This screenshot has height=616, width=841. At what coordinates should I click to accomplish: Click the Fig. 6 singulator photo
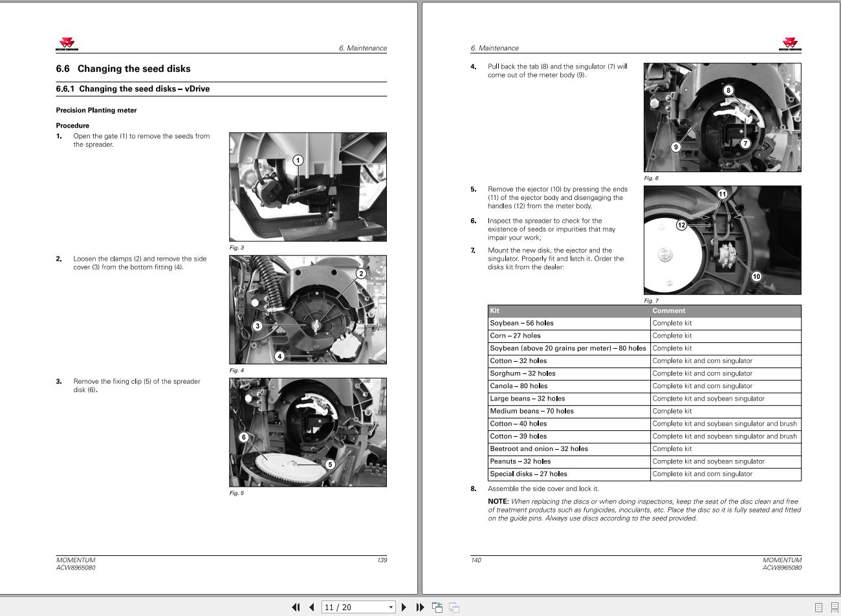722,117
